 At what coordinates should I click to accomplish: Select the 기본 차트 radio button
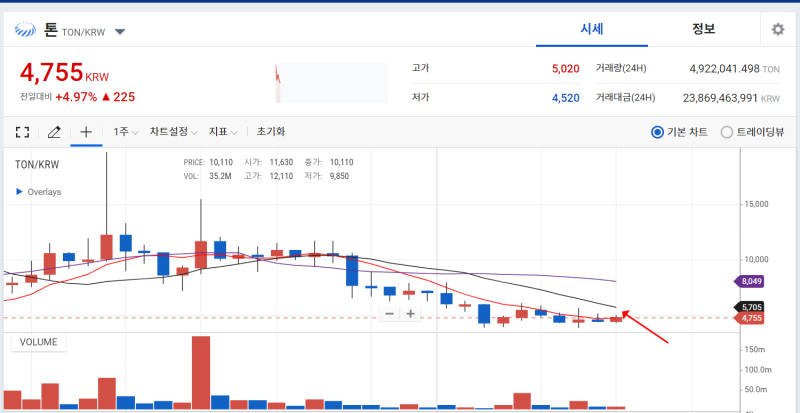[657, 133]
